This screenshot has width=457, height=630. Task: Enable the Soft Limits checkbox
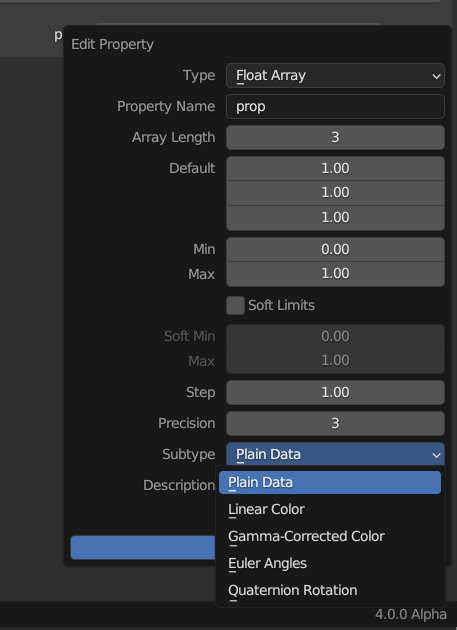(x=235, y=305)
